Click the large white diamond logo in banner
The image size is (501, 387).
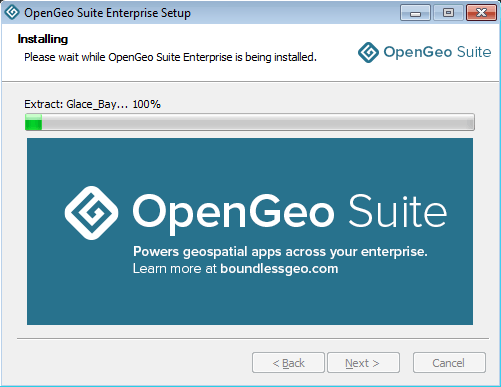(x=91, y=213)
